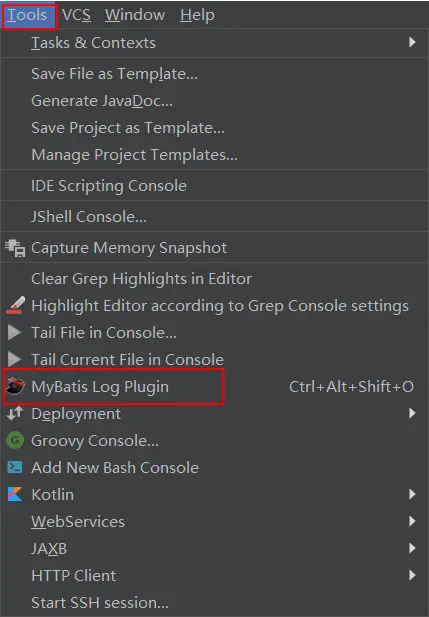Click the Deployment arrows icon

15,414
